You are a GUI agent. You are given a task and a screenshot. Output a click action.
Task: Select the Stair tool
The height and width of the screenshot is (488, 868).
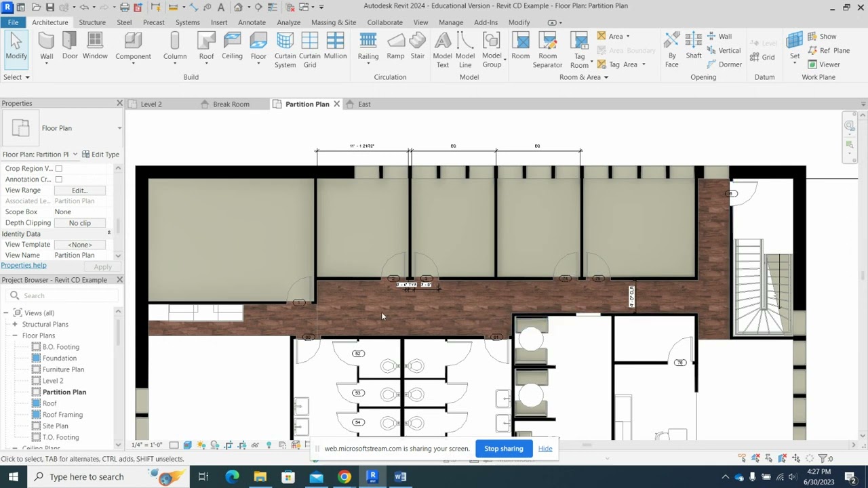[418, 47]
